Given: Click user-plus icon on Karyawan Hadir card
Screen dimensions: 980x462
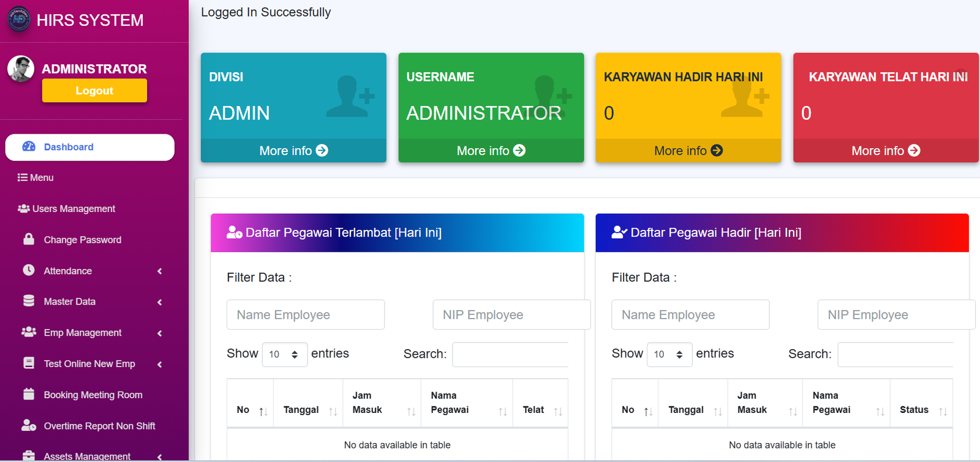Looking at the screenshot, I should click(x=745, y=96).
